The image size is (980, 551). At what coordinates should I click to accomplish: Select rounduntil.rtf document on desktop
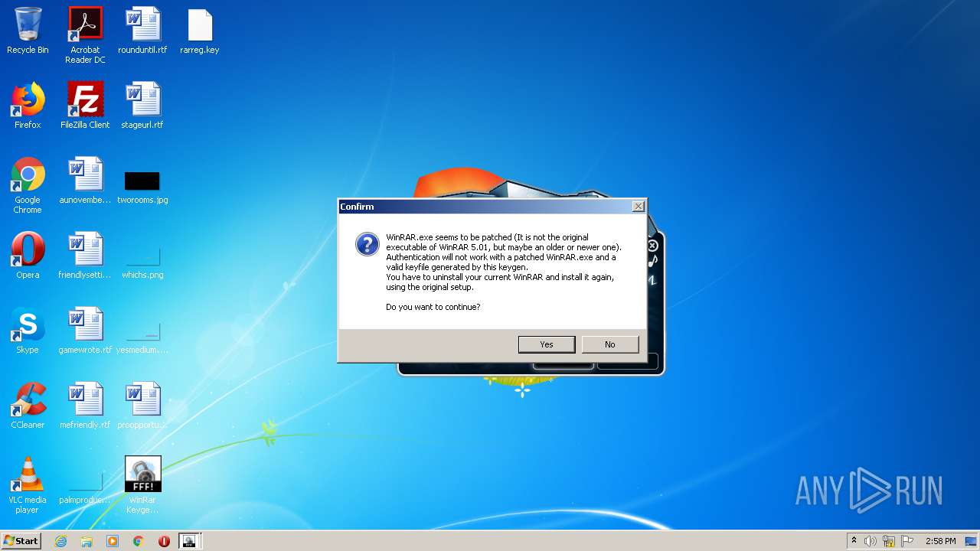pos(142,31)
